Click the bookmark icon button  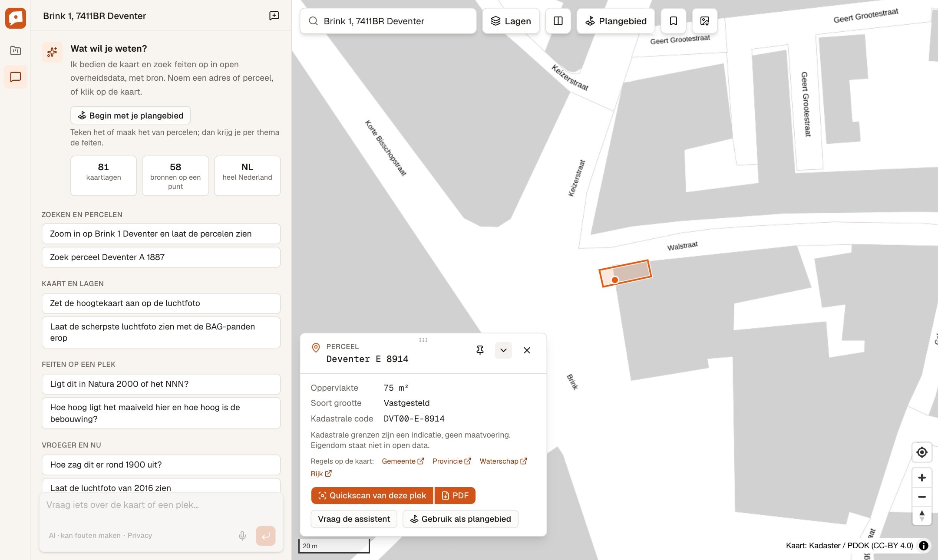coord(674,21)
